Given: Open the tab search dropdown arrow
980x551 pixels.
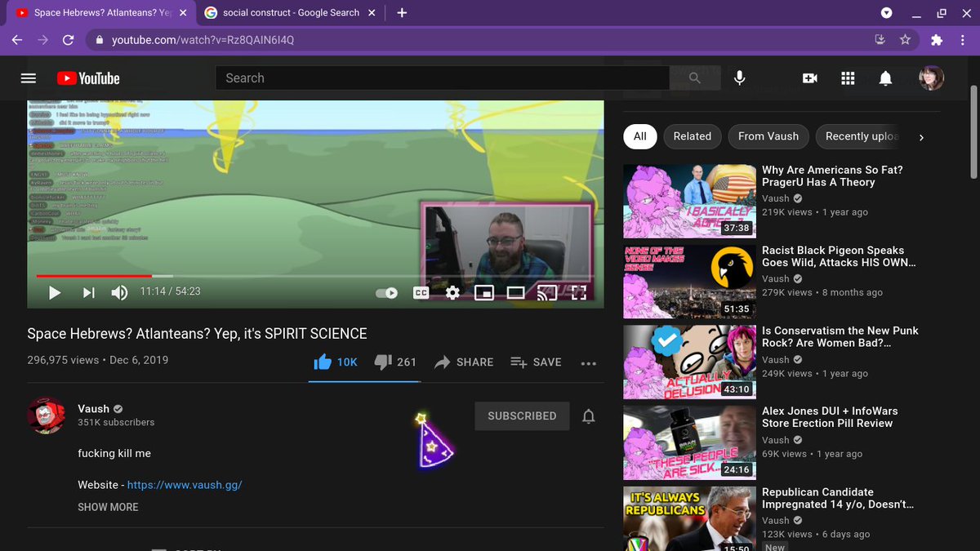Looking at the screenshot, I should point(887,13).
